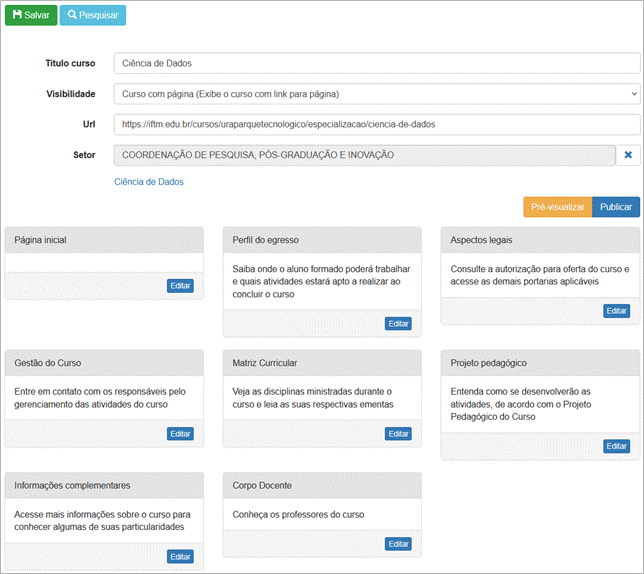The width and height of the screenshot is (644, 574).
Task: Open the Ciência de Dados link
Action: coord(149,182)
